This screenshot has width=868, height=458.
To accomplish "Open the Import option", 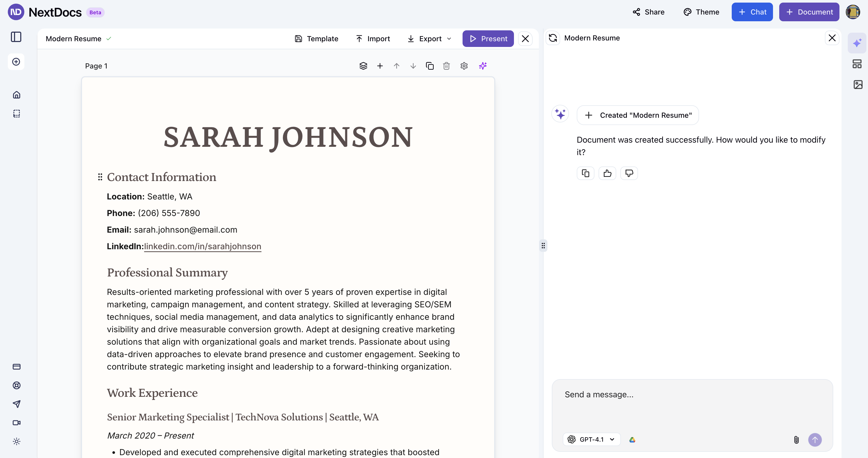I will [x=373, y=39].
